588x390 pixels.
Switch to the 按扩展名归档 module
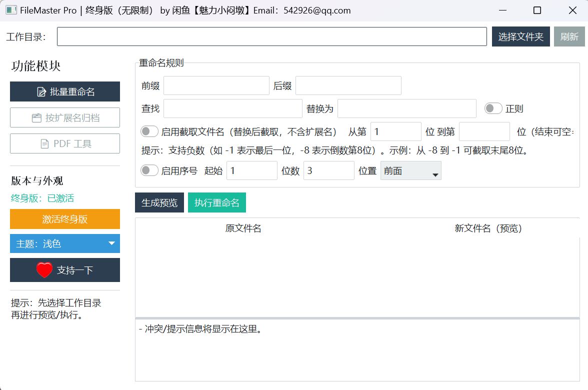click(x=64, y=117)
